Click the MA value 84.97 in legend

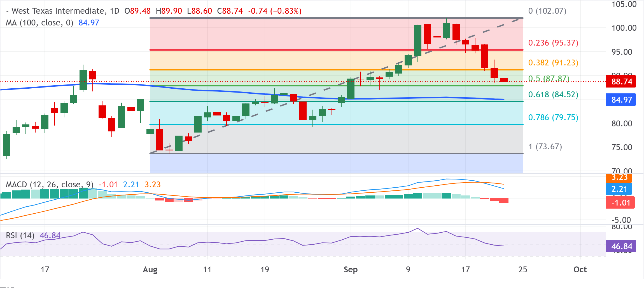click(x=89, y=23)
